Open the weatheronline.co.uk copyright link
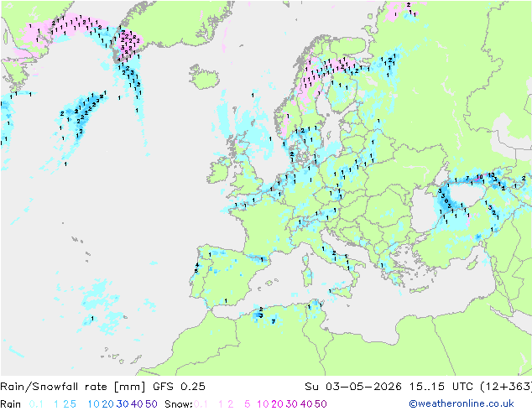The width and height of the screenshot is (532, 411). point(462,403)
